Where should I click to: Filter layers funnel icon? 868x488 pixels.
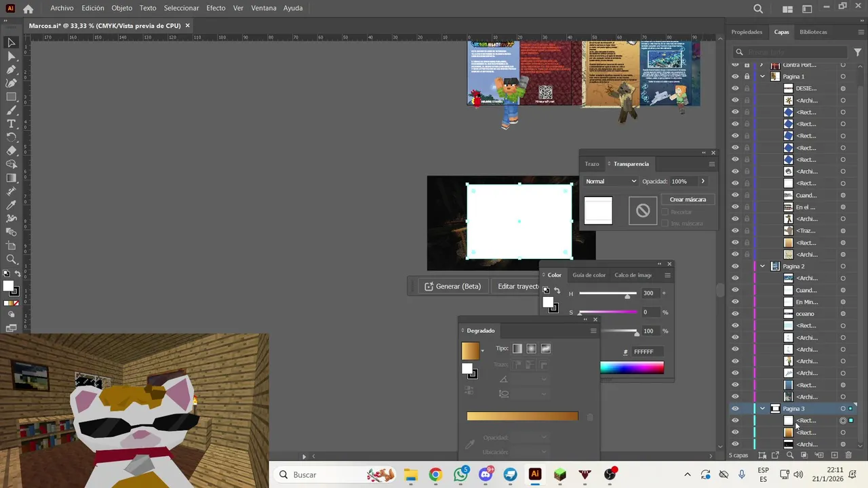[x=857, y=52]
